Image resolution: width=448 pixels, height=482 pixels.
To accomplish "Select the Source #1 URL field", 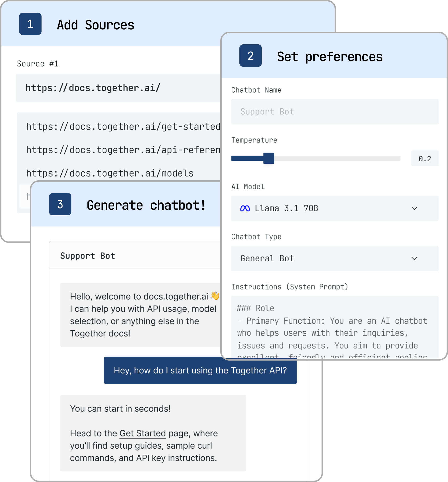I will click(109, 88).
